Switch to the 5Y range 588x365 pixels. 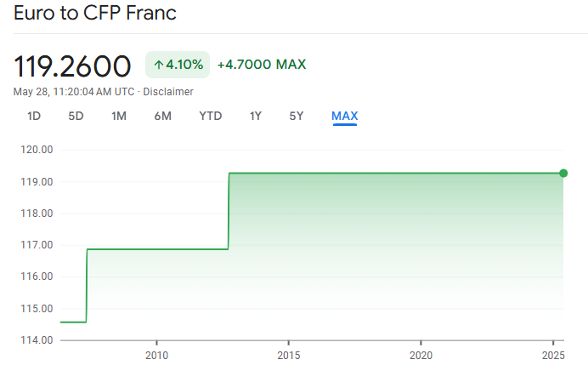[296, 116]
